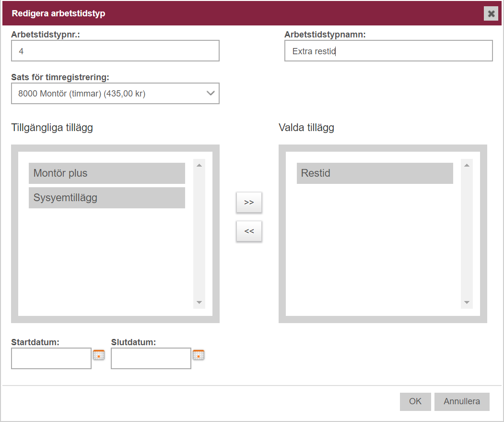Open the Slutdatum calendar picker
504x422 pixels.
(199, 355)
